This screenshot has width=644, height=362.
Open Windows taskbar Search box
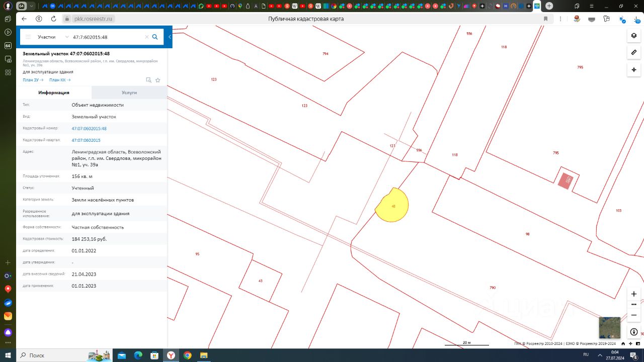click(x=50, y=355)
